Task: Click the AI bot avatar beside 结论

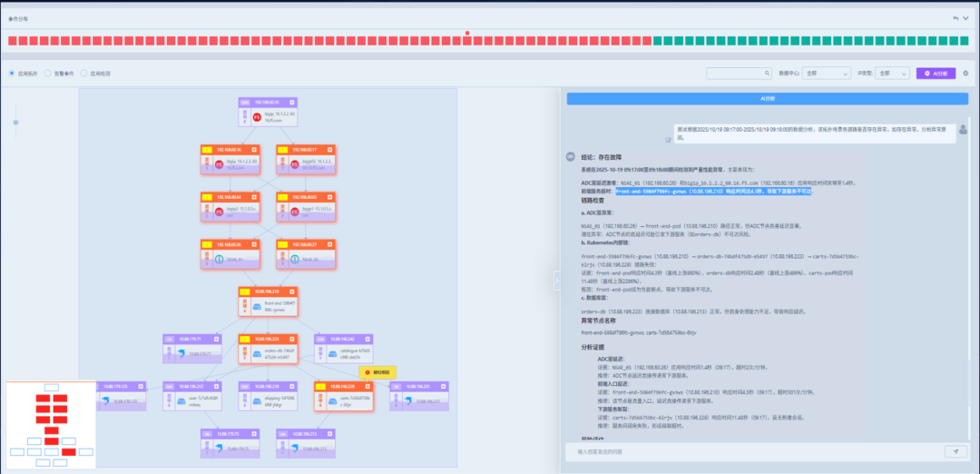Action: (x=570, y=156)
